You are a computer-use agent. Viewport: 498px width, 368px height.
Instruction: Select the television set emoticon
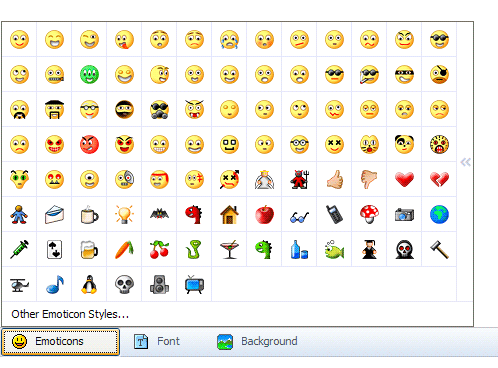tap(194, 284)
